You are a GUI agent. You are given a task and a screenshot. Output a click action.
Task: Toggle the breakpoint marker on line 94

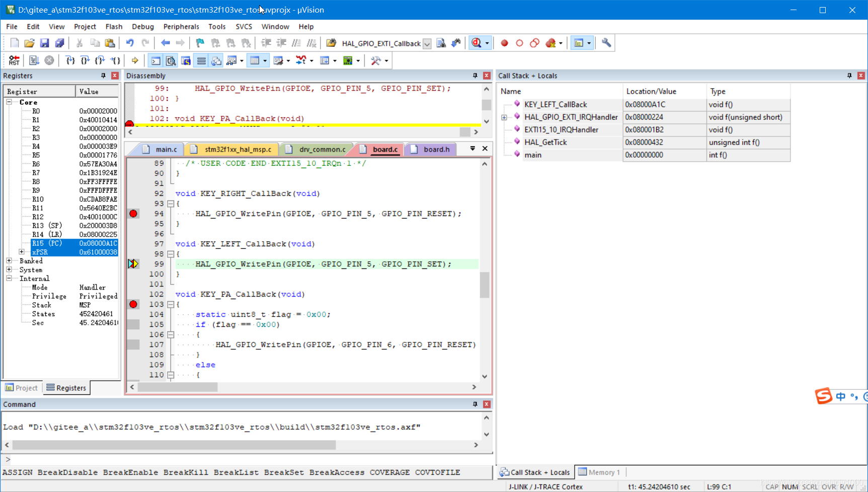(133, 214)
